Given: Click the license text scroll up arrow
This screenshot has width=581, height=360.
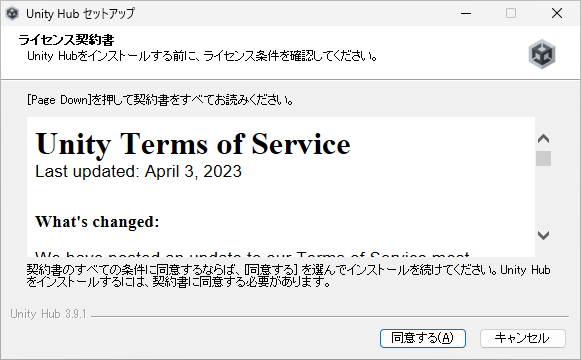Looking at the screenshot, I should pyautogui.click(x=543, y=139).
